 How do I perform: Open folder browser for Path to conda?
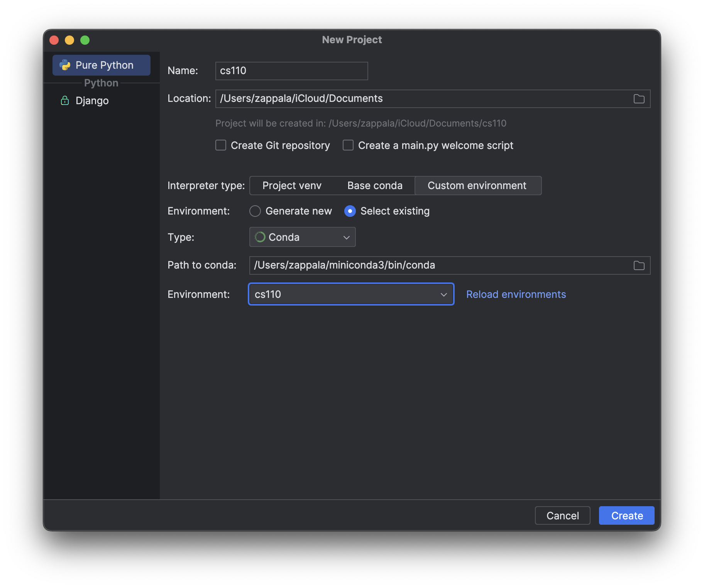point(639,265)
